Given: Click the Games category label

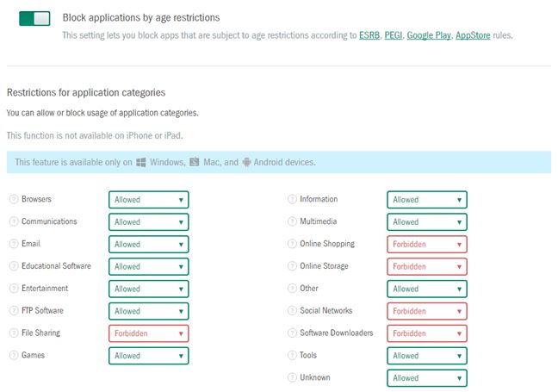Looking at the screenshot, I should (x=33, y=355).
